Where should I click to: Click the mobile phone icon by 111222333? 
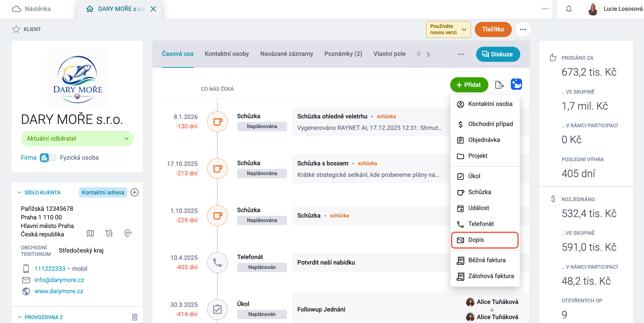tap(26, 269)
